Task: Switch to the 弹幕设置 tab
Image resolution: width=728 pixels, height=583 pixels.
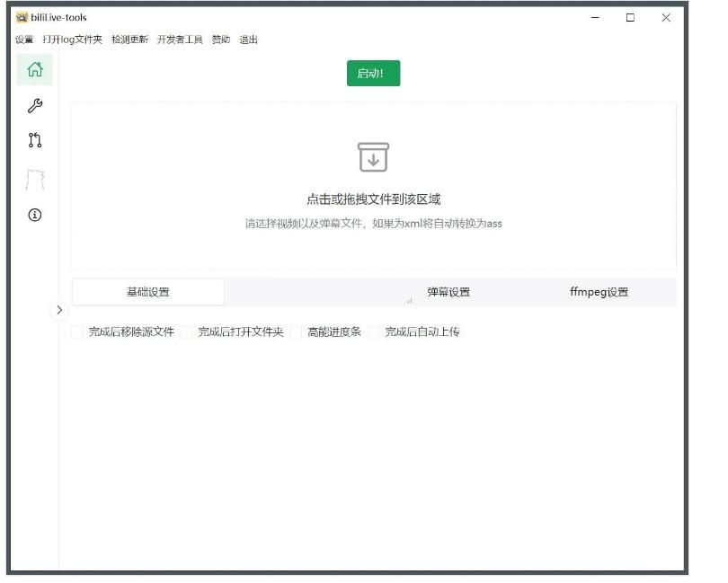Action: 448,292
